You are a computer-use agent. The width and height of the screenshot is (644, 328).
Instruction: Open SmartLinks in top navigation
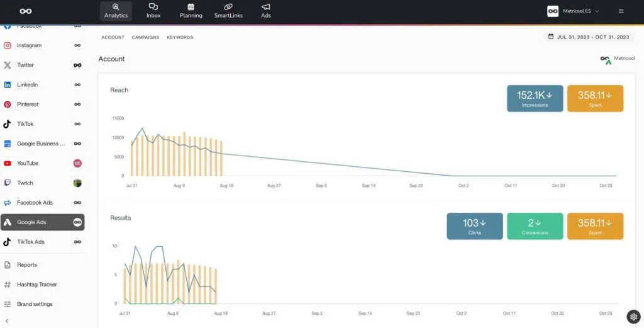[228, 11]
